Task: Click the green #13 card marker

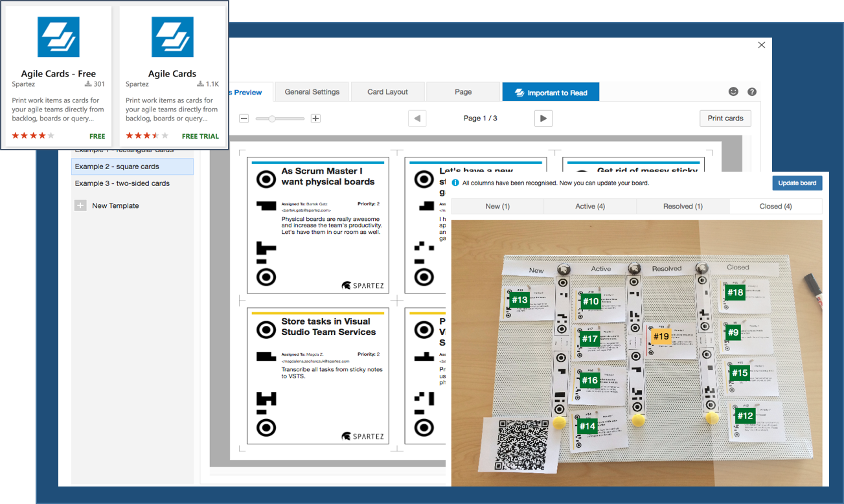Action: point(519,300)
